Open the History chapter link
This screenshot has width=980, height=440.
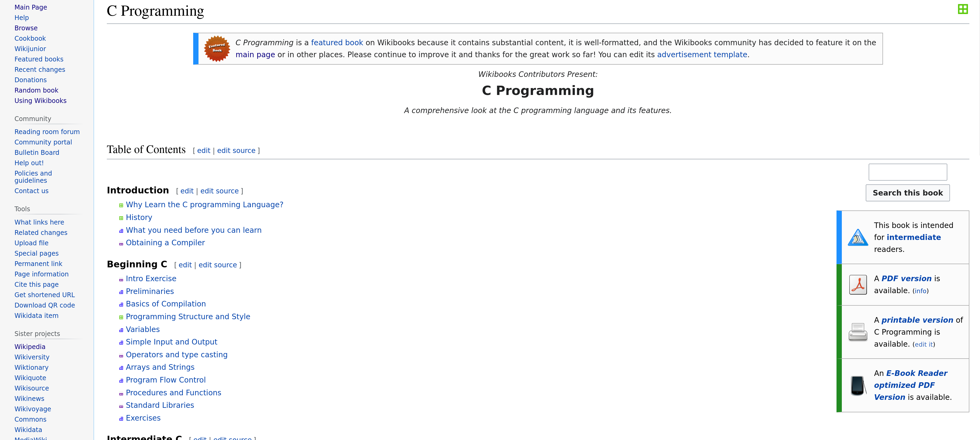pyautogui.click(x=139, y=217)
